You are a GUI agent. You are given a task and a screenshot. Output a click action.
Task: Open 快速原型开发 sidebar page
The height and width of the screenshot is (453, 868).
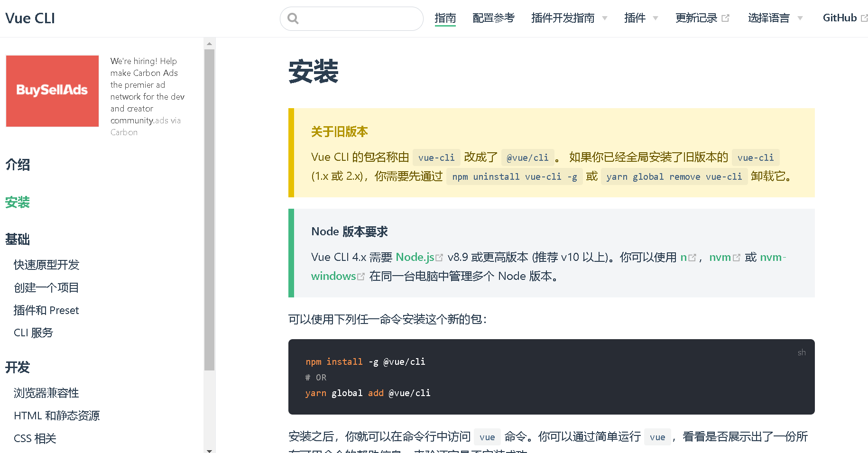pyautogui.click(x=46, y=265)
